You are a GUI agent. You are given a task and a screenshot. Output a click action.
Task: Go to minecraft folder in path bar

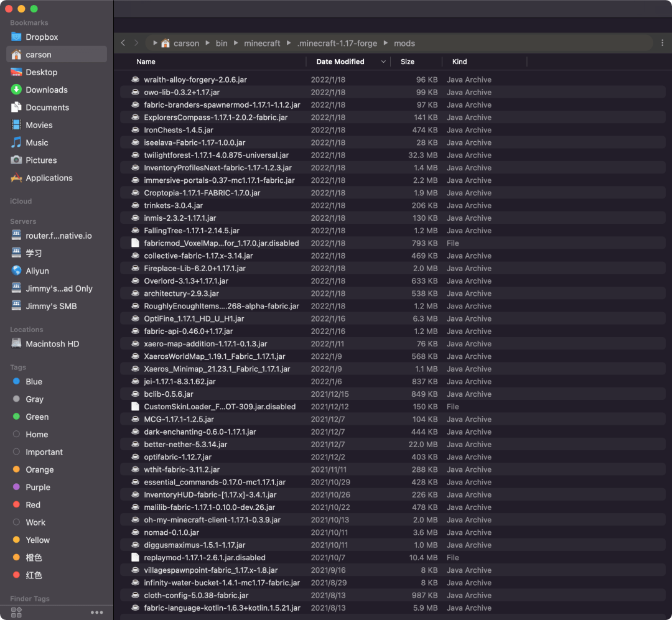click(x=262, y=44)
